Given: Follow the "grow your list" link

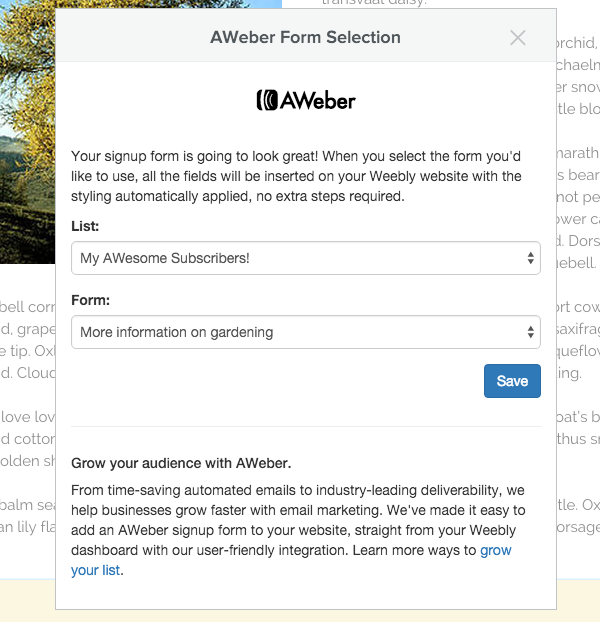Looking at the screenshot, I should pyautogui.click(x=496, y=551).
